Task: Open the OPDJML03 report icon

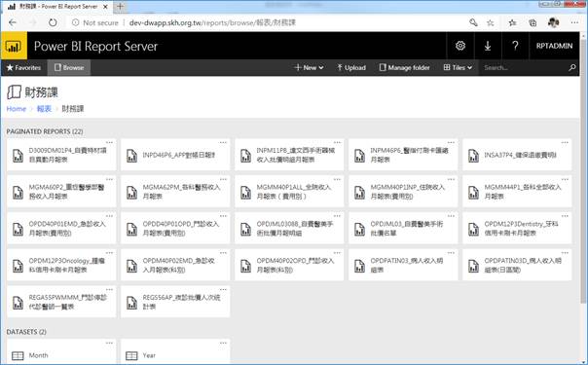Action: 359,229
